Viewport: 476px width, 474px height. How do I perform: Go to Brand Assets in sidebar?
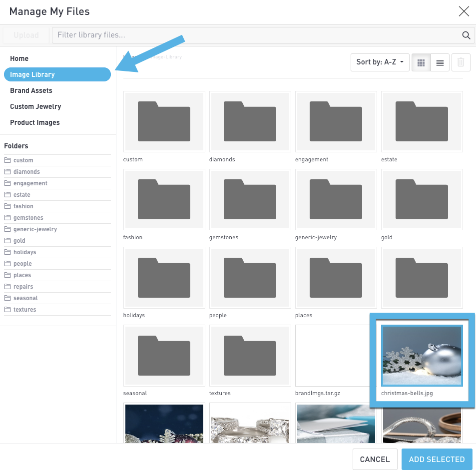pos(31,90)
